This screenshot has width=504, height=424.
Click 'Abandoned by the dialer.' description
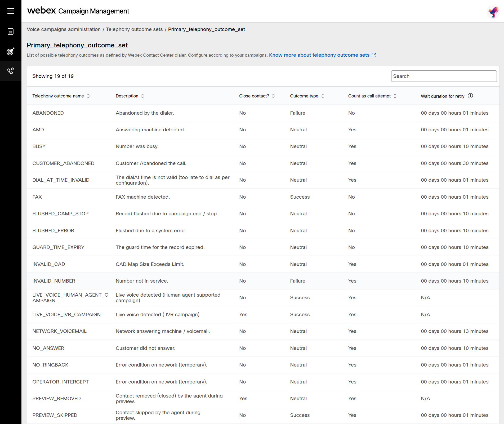[x=145, y=113]
